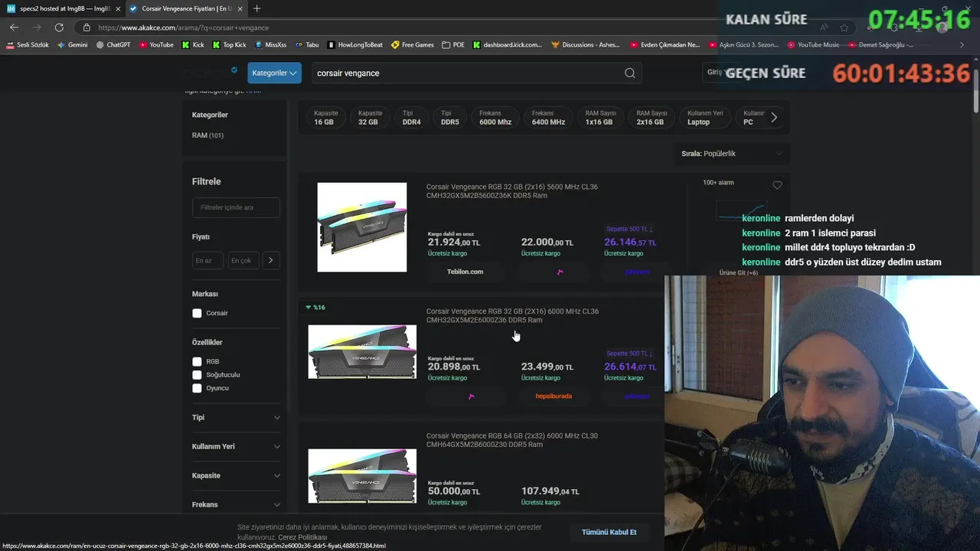Image resolution: width=980 pixels, height=551 pixels.
Task: Select the Frekans 6000 Mhz filter chip
Action: click(x=495, y=117)
